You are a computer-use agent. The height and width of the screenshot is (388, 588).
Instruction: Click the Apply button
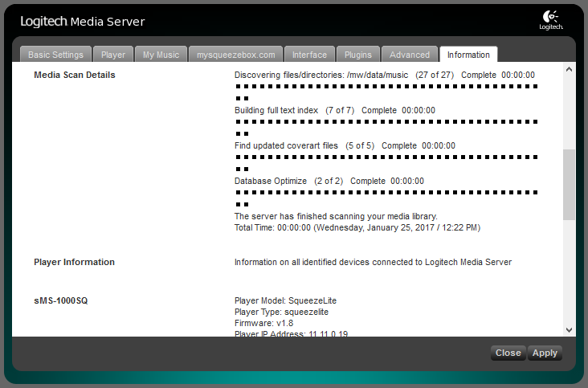coord(545,353)
